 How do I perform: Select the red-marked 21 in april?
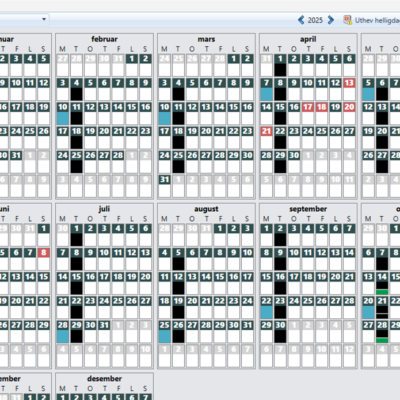click(x=266, y=131)
